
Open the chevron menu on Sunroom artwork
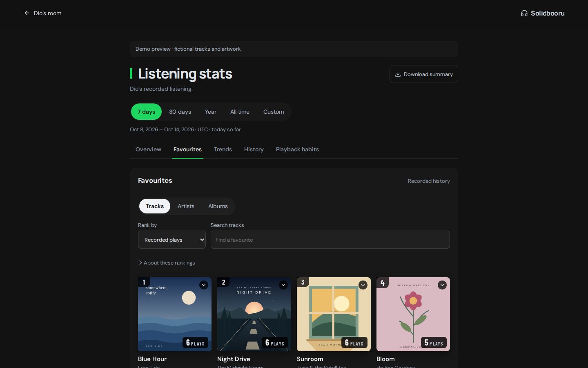point(363,285)
